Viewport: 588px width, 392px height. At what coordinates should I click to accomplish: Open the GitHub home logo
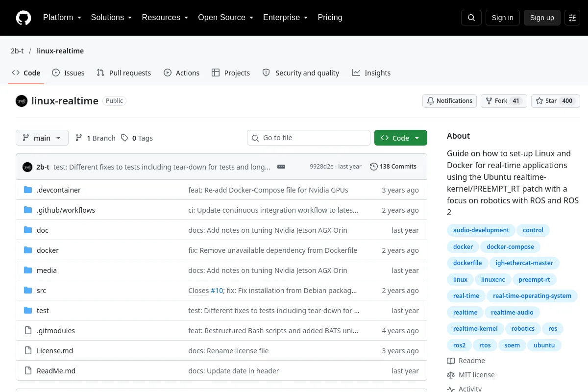pyautogui.click(x=24, y=18)
